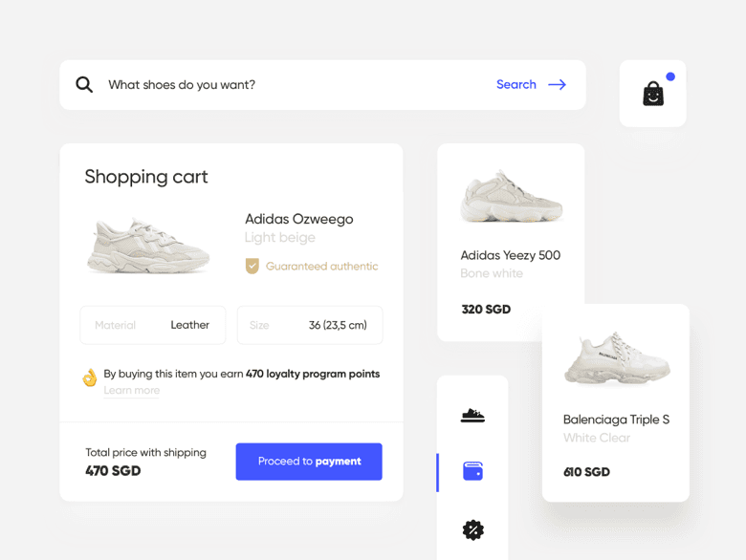Viewport: 746px width, 560px height.
Task: Click the Search text link
Action: [x=516, y=85]
